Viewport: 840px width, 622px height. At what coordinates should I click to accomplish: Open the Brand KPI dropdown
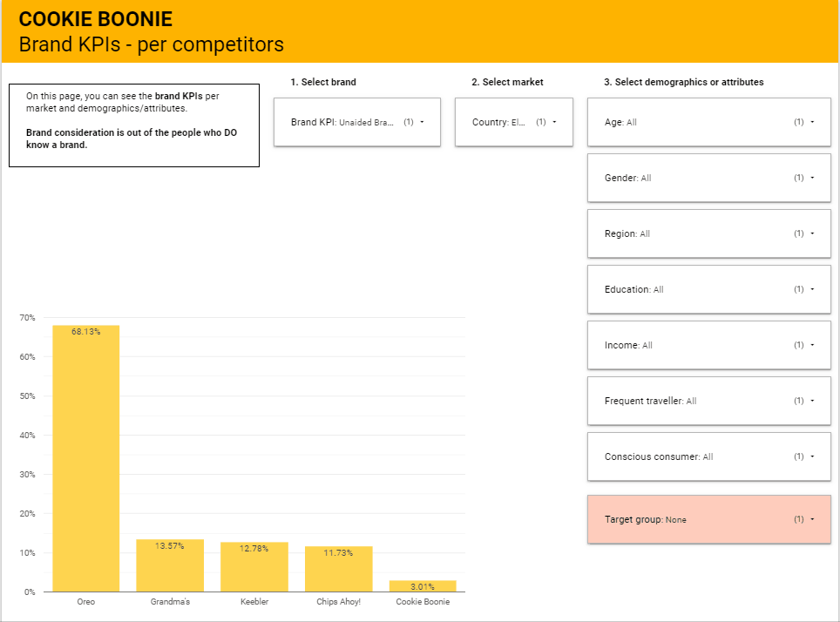356,122
